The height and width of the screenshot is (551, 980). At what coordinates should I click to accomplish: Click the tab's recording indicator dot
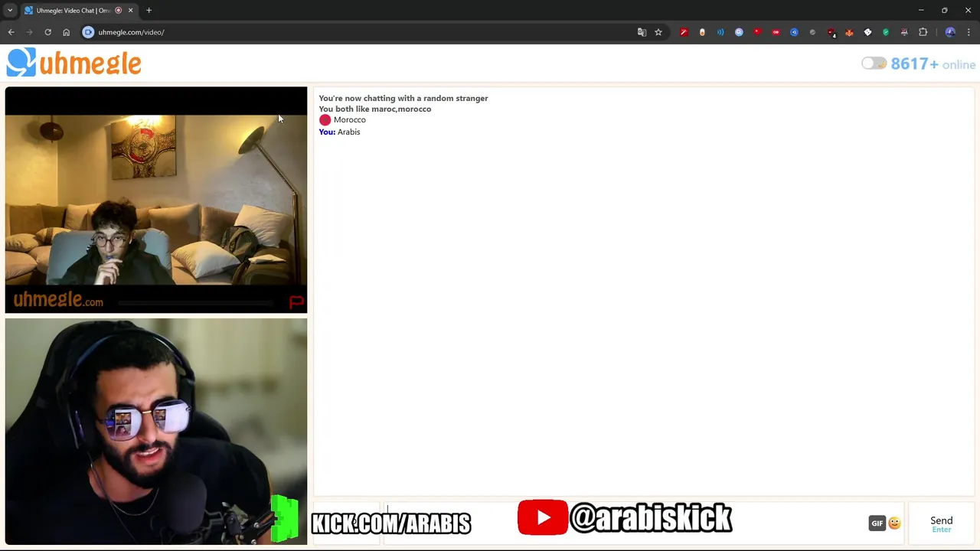tap(118, 10)
